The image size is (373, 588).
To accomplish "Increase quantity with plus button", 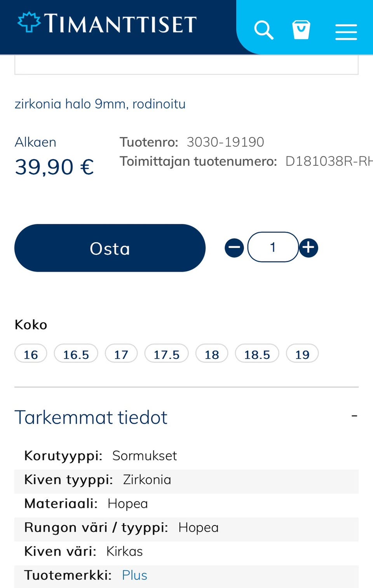I will 309,247.
